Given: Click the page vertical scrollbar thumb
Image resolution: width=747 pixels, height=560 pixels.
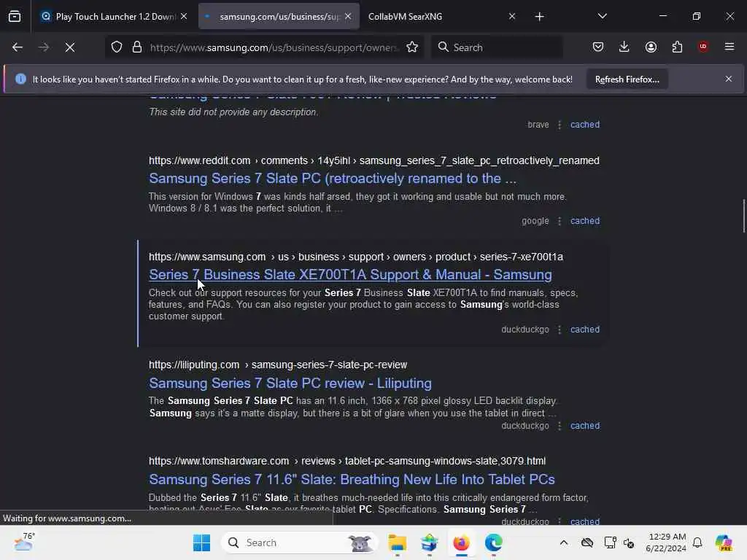Looking at the screenshot, I should pyautogui.click(x=743, y=216).
